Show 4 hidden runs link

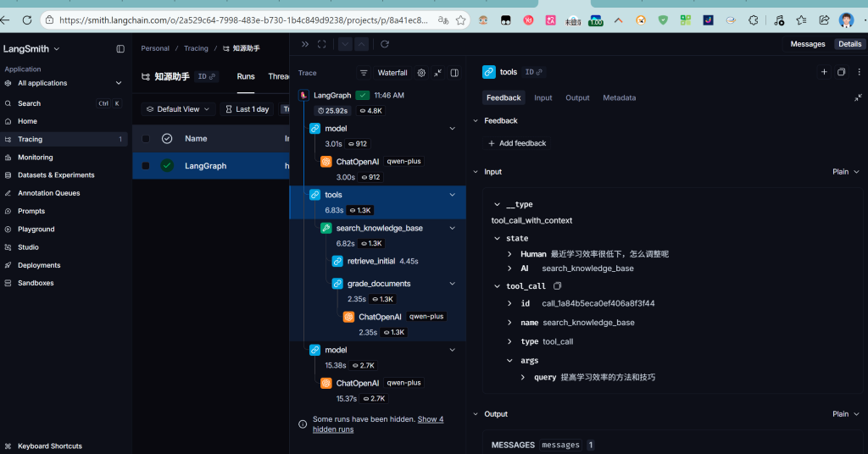click(x=378, y=424)
